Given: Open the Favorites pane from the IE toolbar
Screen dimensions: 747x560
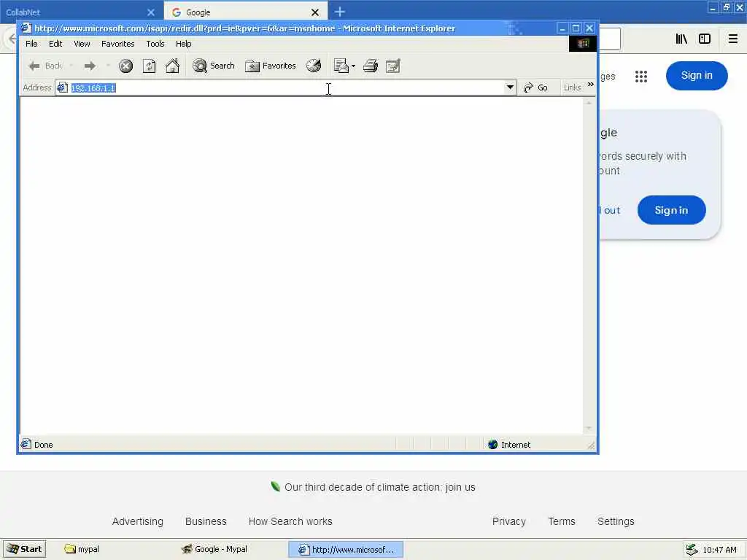Looking at the screenshot, I should 271,66.
